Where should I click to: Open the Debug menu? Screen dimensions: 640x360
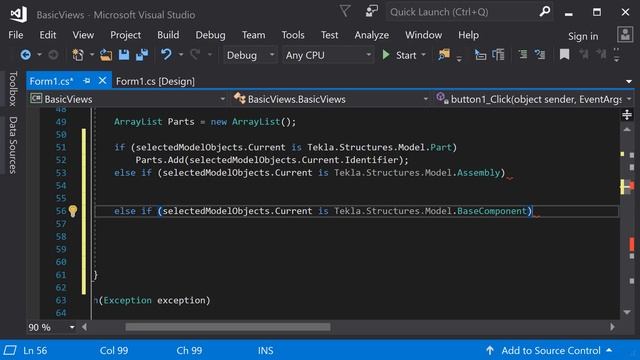210,35
